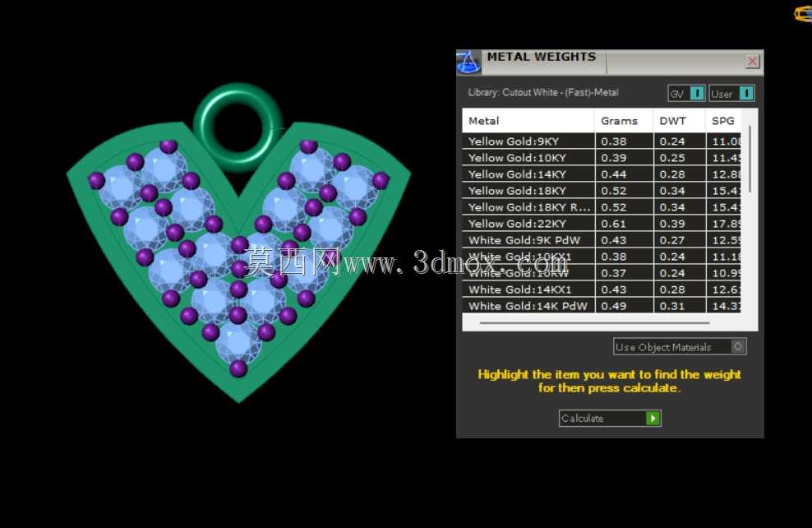Click the DWT column header
The image size is (812, 528).
coord(679,121)
